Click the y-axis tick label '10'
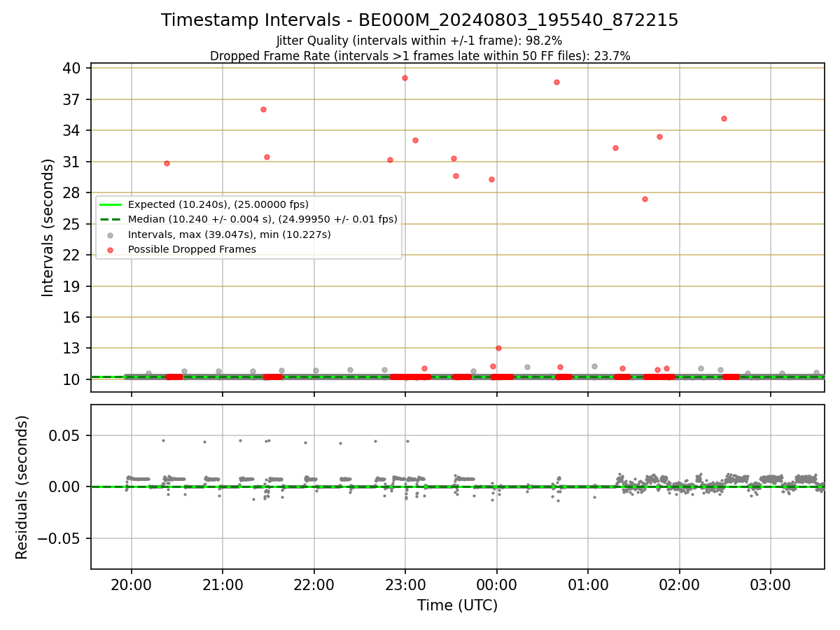 click(72, 379)
